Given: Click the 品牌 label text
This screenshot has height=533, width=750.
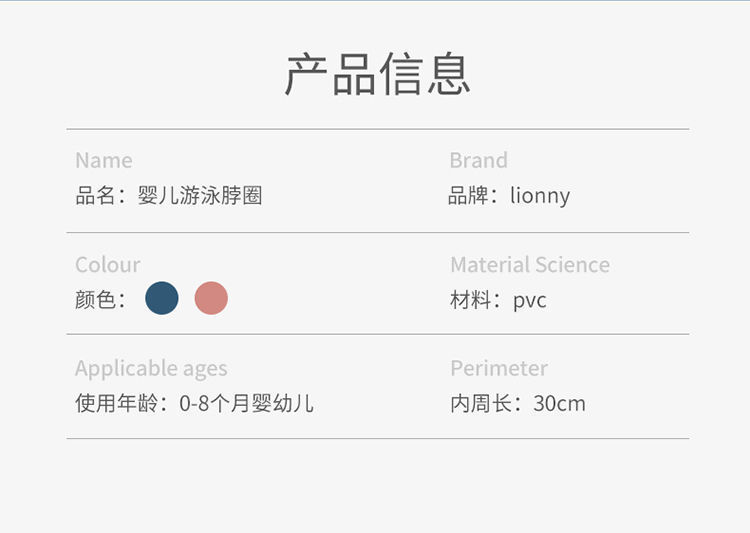Looking at the screenshot, I should [467, 195].
